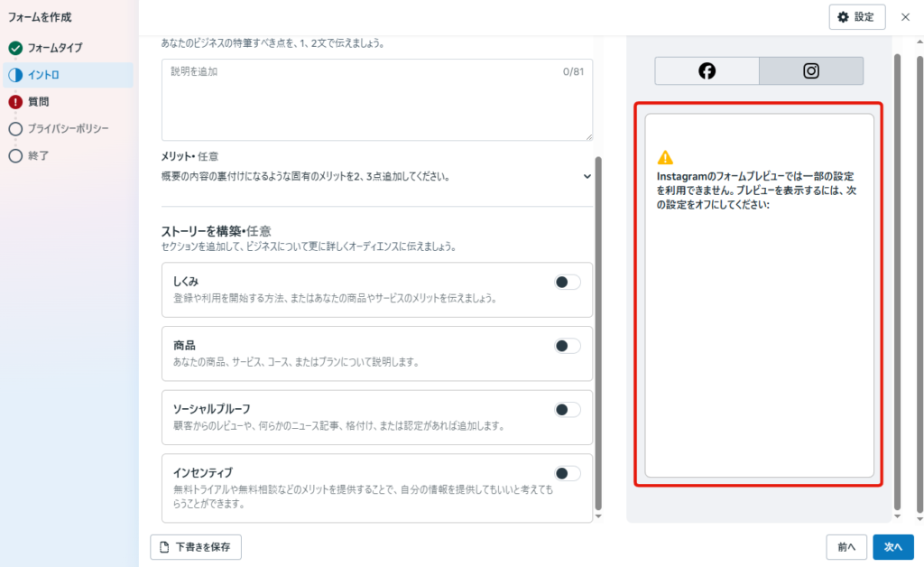The image size is (924, 567).
Task: Enable the しくみ section toggle
Action: tap(567, 282)
